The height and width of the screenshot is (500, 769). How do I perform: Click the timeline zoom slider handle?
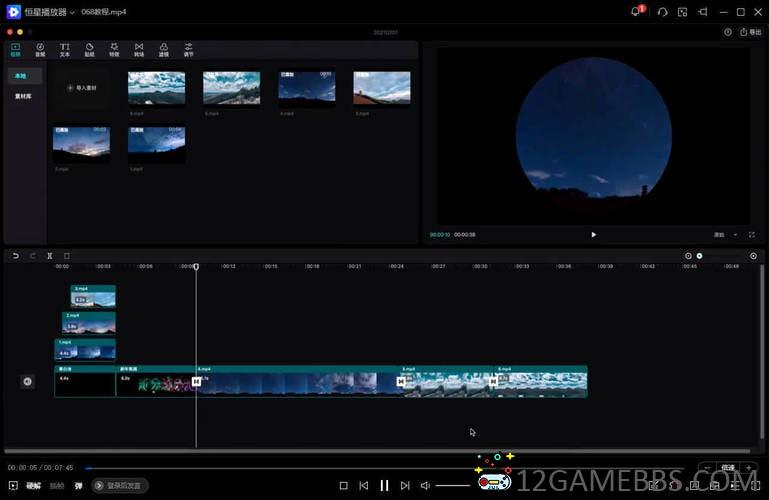coord(699,256)
